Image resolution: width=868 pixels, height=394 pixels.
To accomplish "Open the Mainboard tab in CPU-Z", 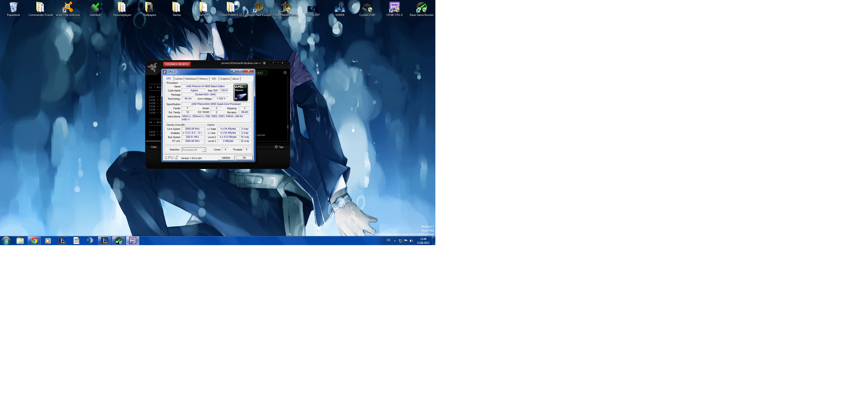I will [x=191, y=79].
